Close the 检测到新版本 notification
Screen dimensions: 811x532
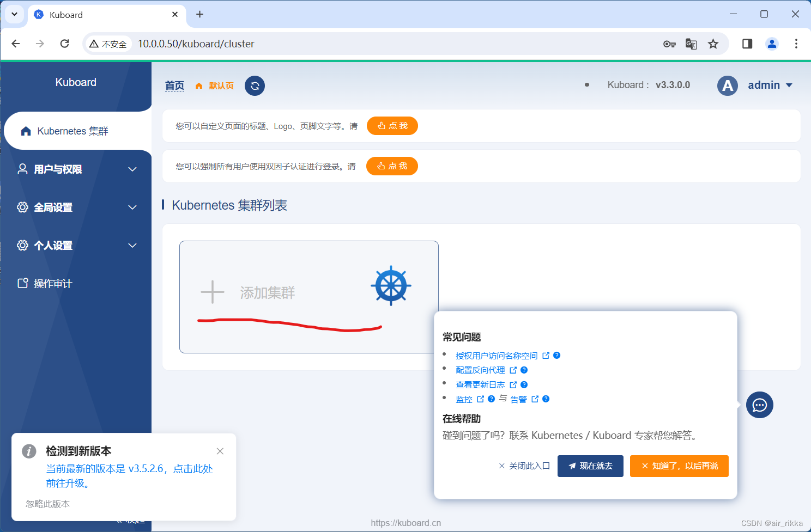[220, 451]
